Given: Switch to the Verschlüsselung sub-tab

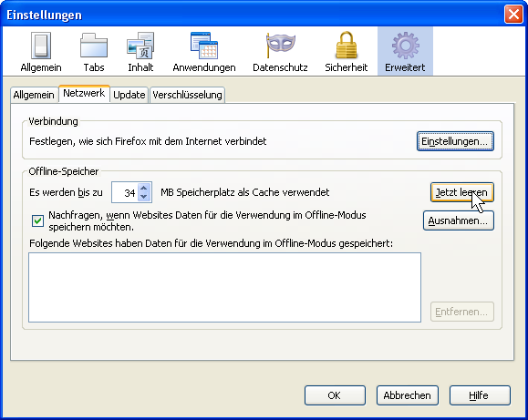Looking at the screenshot, I should tap(187, 95).
